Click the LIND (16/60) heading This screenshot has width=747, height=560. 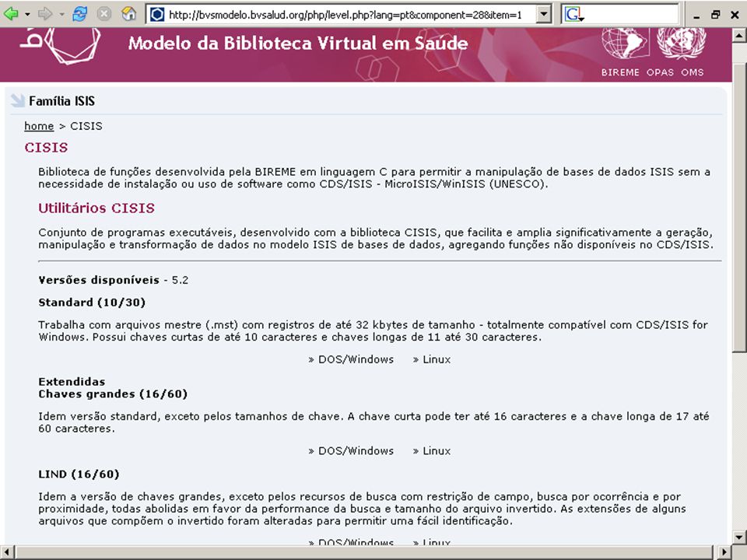click(x=79, y=474)
